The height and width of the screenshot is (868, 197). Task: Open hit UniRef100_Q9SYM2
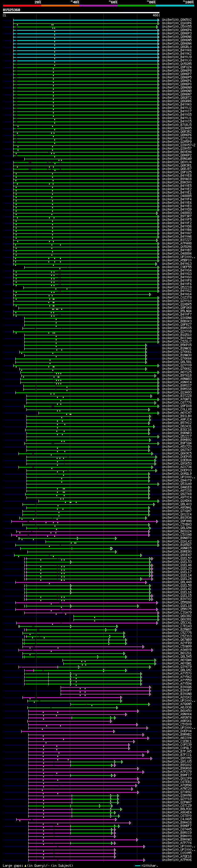pos(177,758)
